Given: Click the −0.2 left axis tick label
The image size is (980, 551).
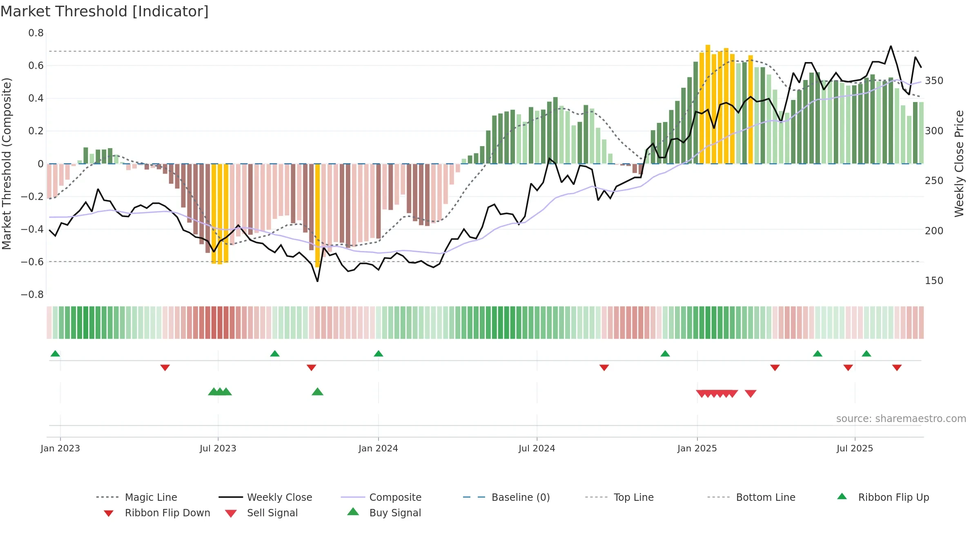Looking at the screenshot, I should point(32,196).
